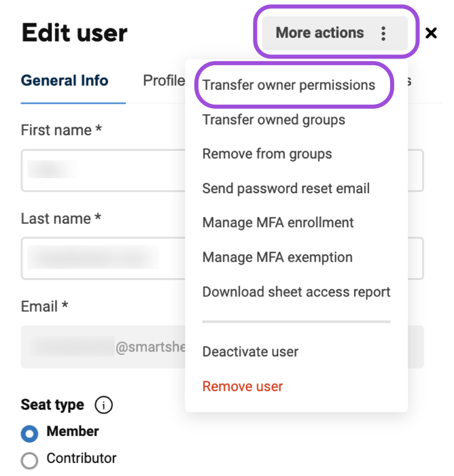Switch to the Profile tab

click(164, 80)
